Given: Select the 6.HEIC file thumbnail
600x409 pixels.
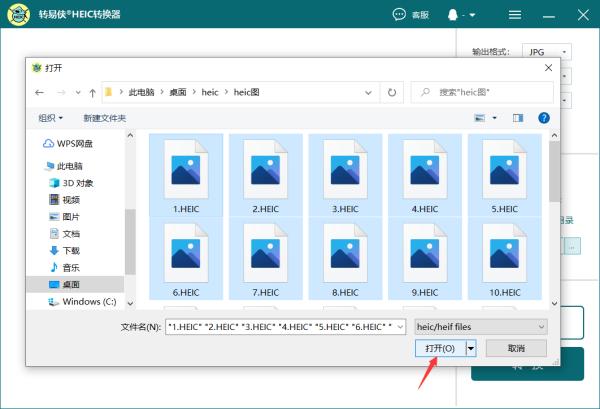Looking at the screenshot, I should point(185,258).
